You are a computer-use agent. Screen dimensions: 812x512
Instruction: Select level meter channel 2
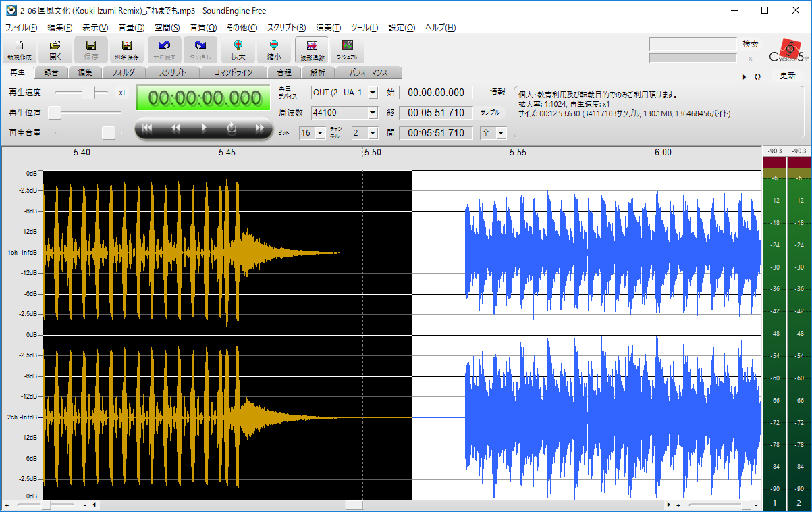click(x=799, y=503)
